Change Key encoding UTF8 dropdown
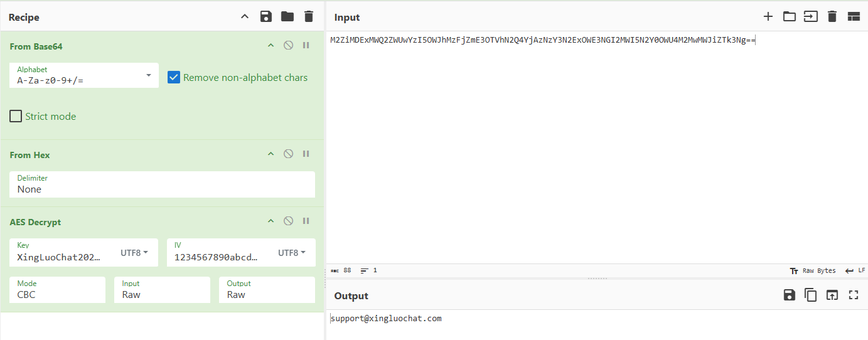868x340 pixels. pos(134,253)
